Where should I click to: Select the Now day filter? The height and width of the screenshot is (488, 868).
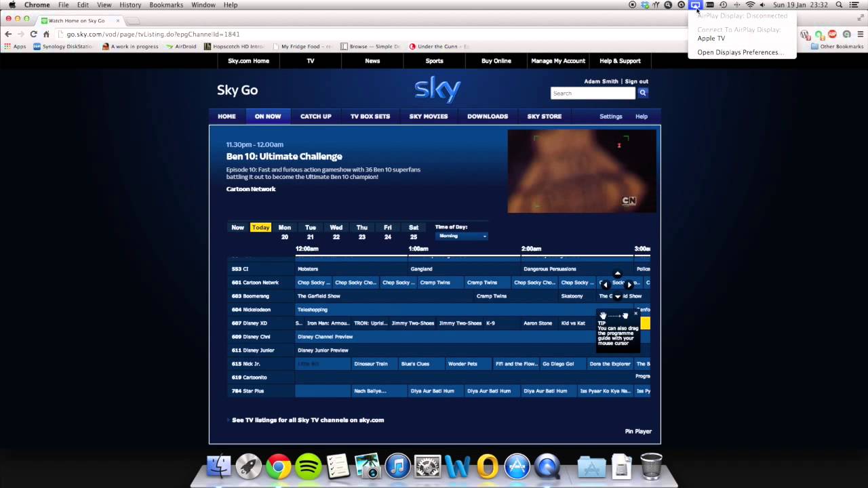click(x=237, y=228)
